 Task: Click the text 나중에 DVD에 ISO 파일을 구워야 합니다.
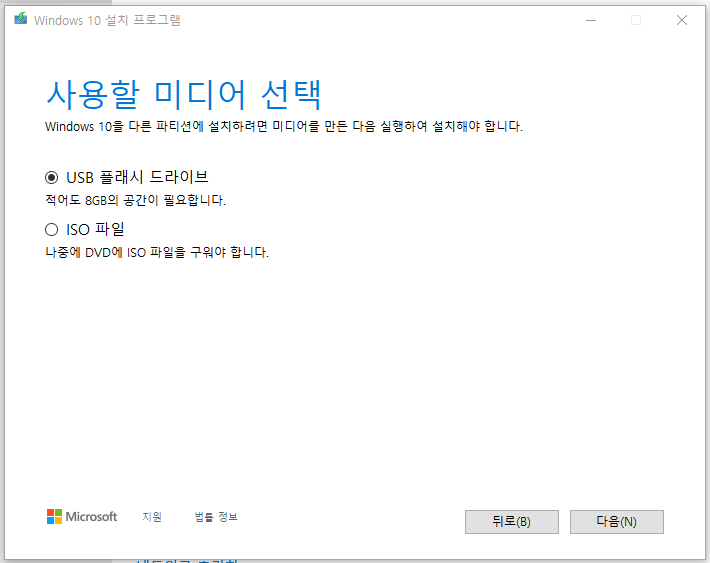click(157, 252)
